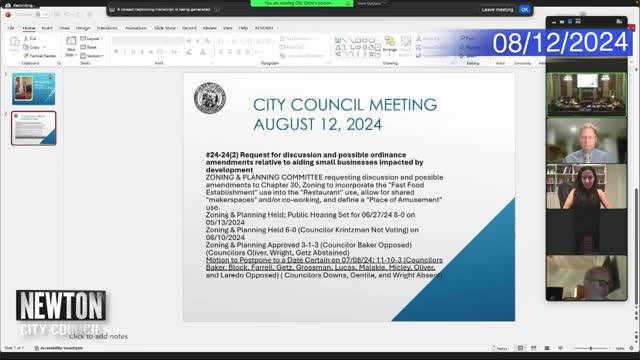
Task: Select the triangle shape in gallery
Action: click(338, 47)
